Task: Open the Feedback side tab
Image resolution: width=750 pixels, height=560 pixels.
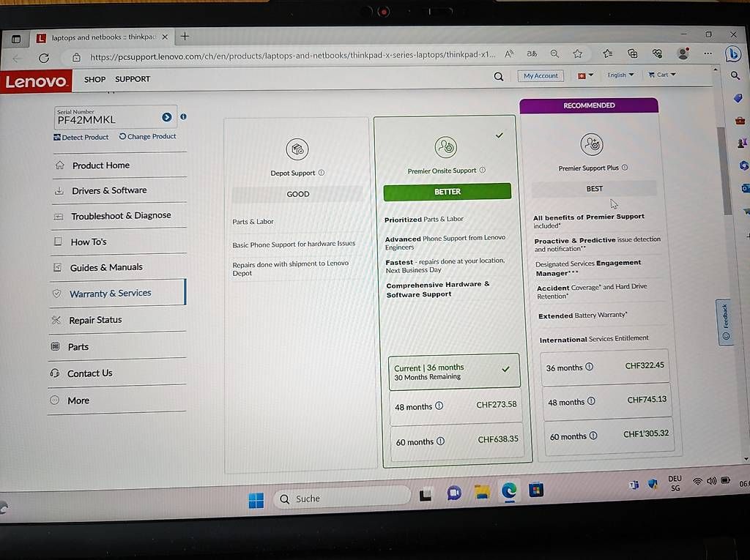Action: point(725,322)
